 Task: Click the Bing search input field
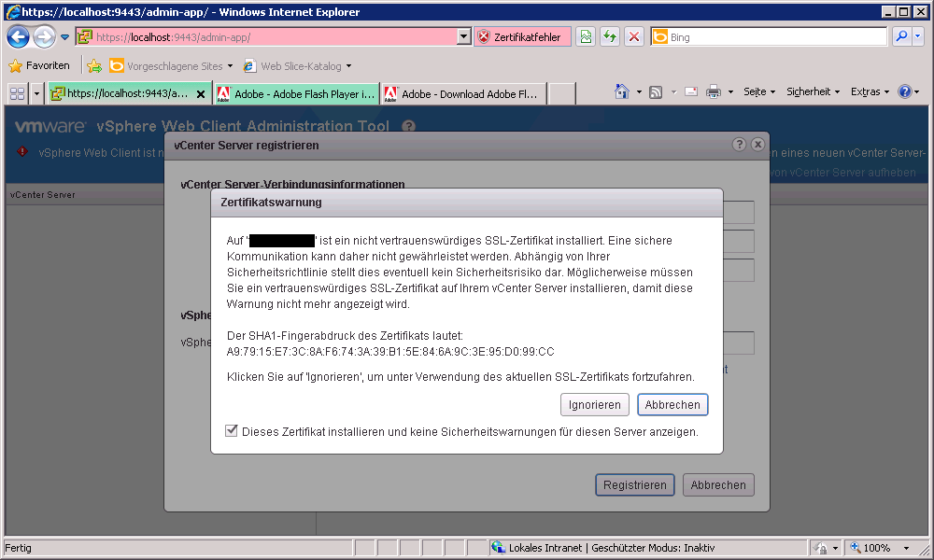pos(775,37)
